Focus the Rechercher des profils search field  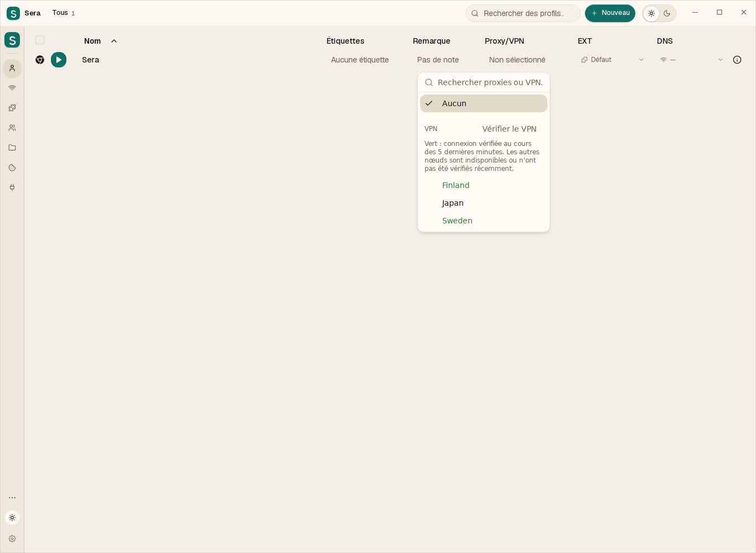pyautogui.click(x=523, y=13)
